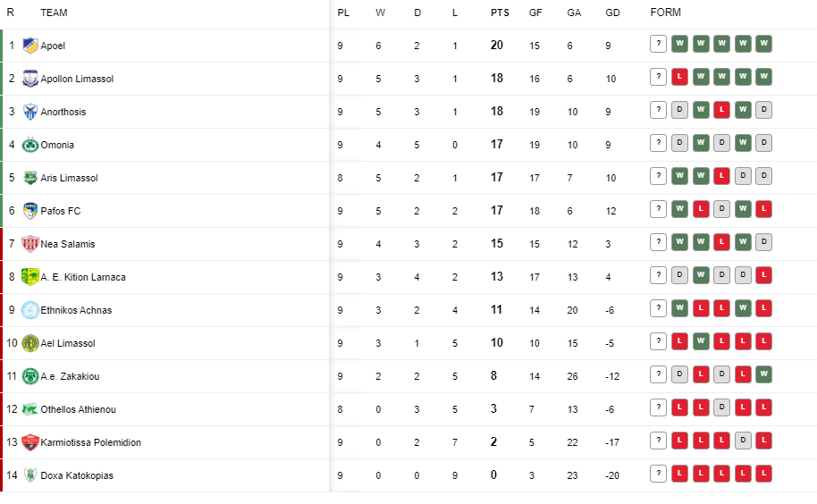Sort the table by PTS column
817x504 pixels.
tap(500, 13)
